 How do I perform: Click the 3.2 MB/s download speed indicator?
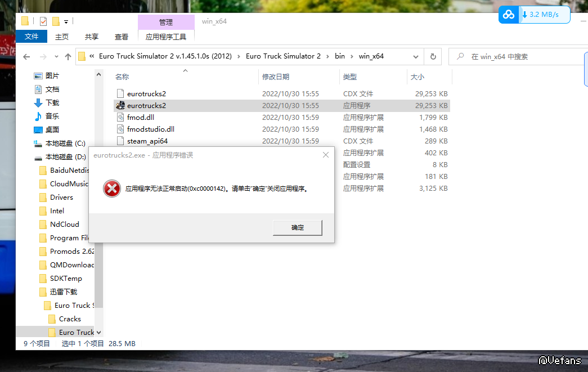(544, 15)
